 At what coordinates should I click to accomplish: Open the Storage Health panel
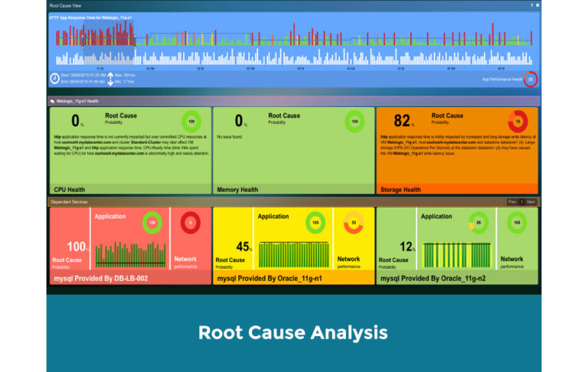pyautogui.click(x=457, y=188)
